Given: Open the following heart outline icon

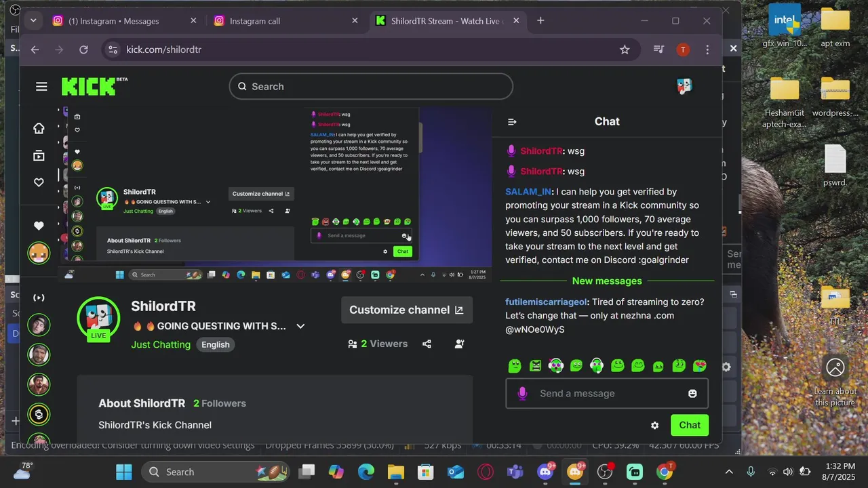Looking at the screenshot, I should tap(39, 182).
